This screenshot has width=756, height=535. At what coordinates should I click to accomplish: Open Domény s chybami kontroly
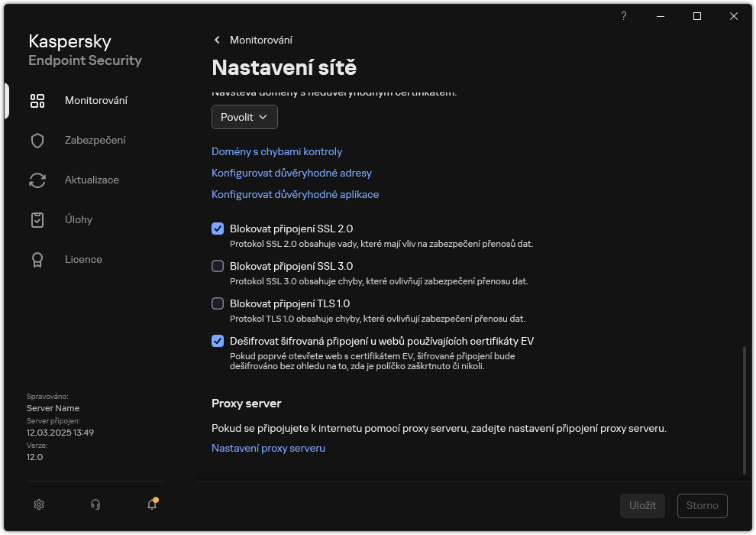point(276,151)
